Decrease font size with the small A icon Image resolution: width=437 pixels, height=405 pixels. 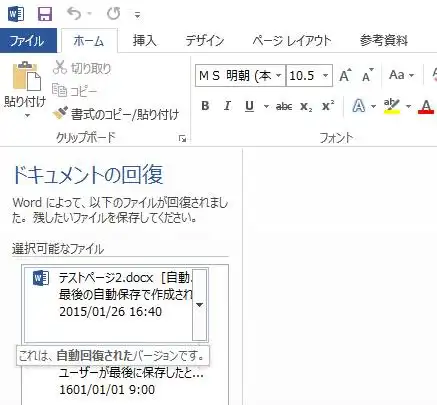point(368,75)
